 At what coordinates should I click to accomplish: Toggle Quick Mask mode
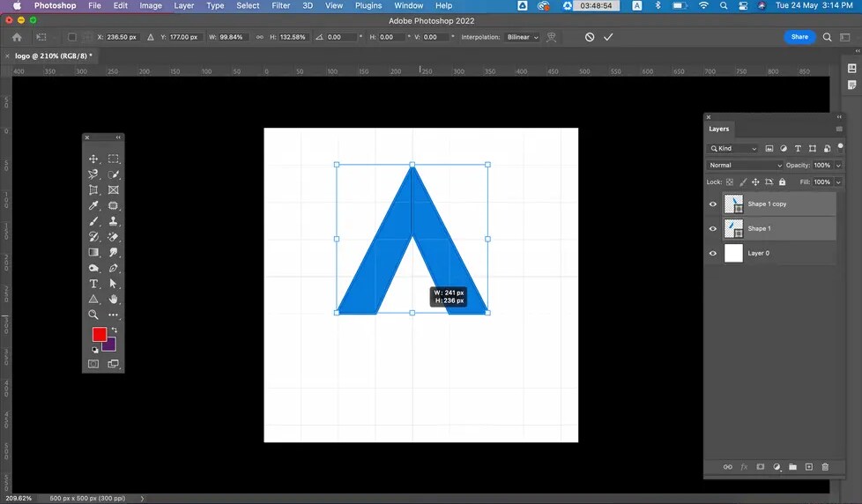(93, 364)
